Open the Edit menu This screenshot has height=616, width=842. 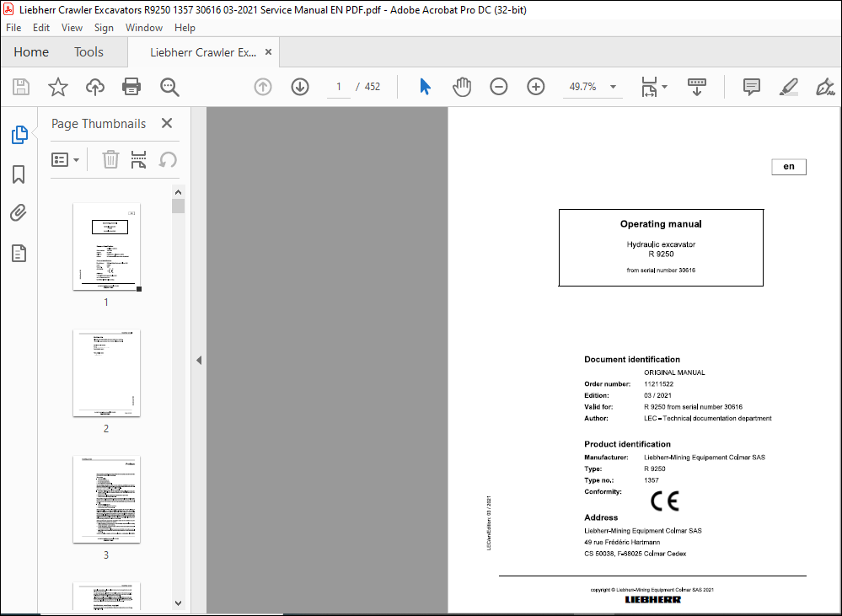point(41,28)
